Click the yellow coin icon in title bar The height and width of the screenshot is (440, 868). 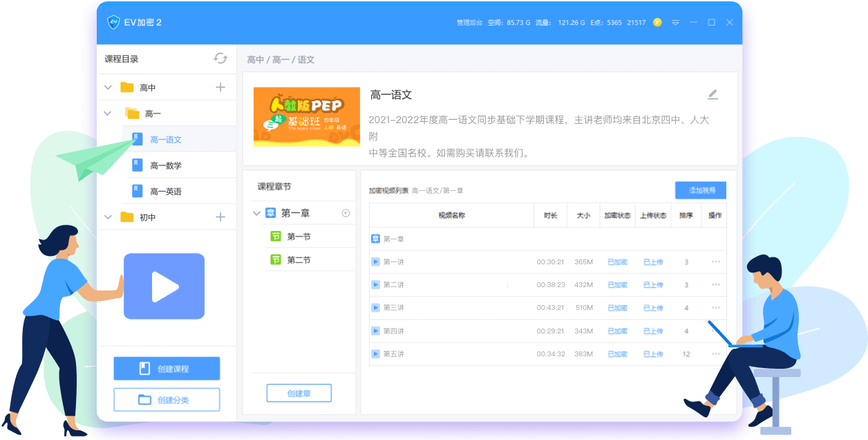pos(657,21)
